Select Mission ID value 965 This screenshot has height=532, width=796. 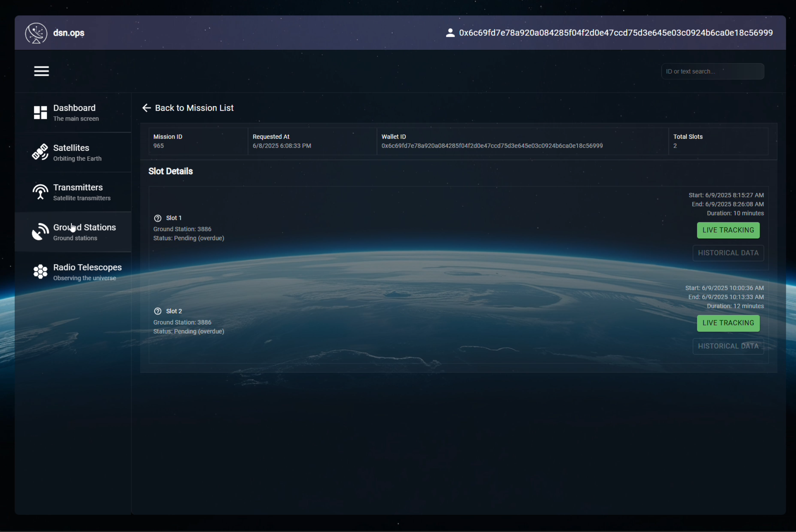pos(158,146)
